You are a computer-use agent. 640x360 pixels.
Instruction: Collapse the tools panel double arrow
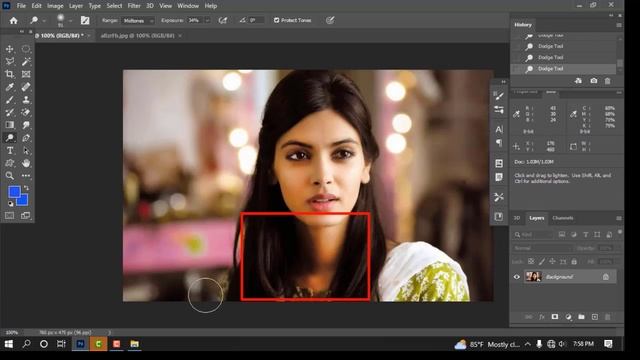pos(22,31)
